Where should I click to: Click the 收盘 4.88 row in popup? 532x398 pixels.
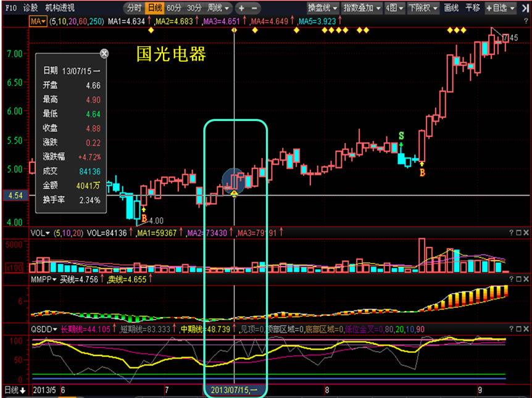point(71,128)
